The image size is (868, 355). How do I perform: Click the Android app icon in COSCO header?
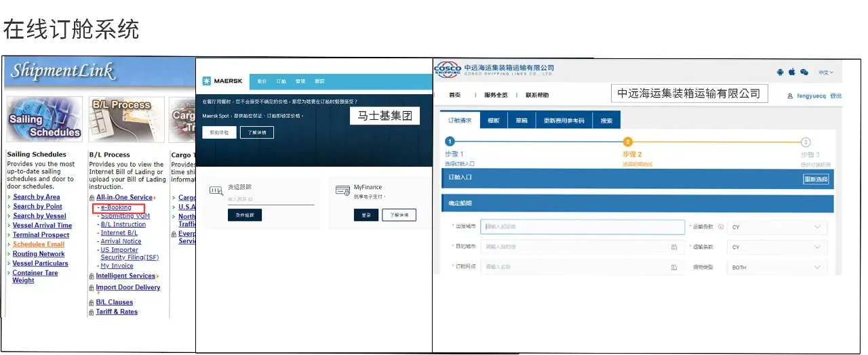[781, 72]
